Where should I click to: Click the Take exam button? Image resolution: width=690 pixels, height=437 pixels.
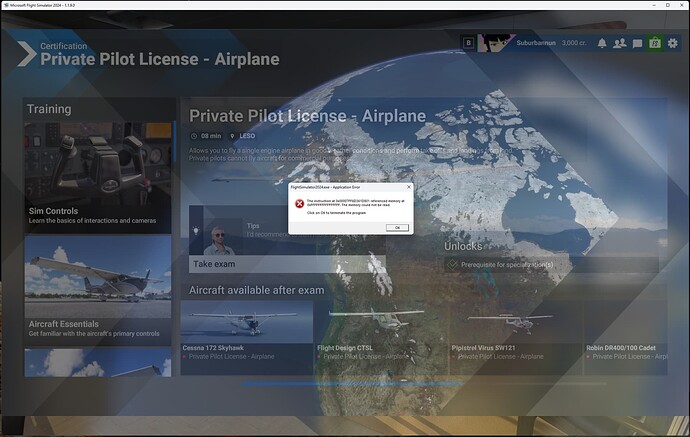click(x=287, y=264)
